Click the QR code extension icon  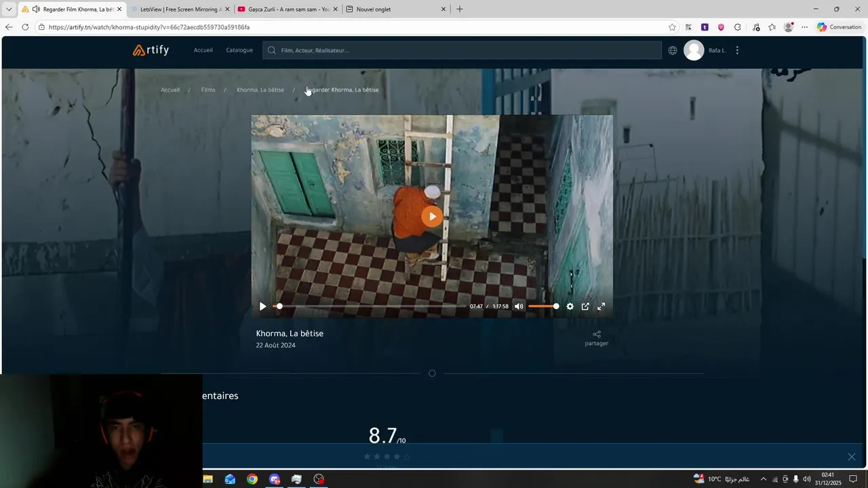click(x=689, y=27)
